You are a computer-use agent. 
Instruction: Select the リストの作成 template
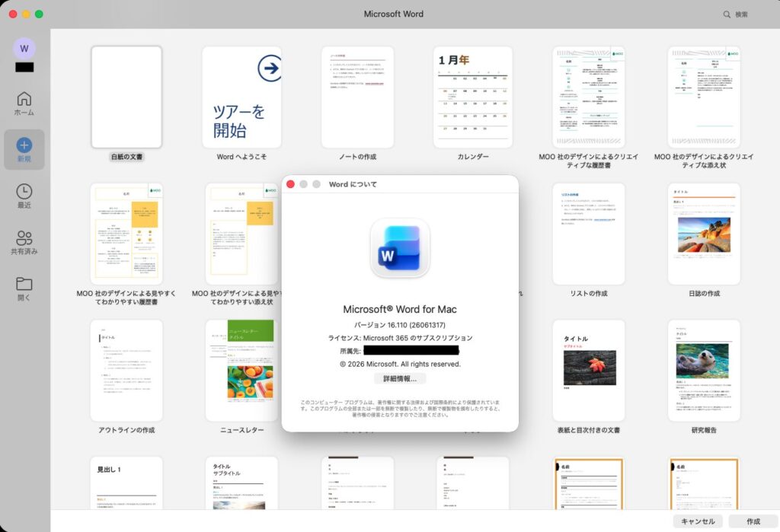(x=589, y=234)
